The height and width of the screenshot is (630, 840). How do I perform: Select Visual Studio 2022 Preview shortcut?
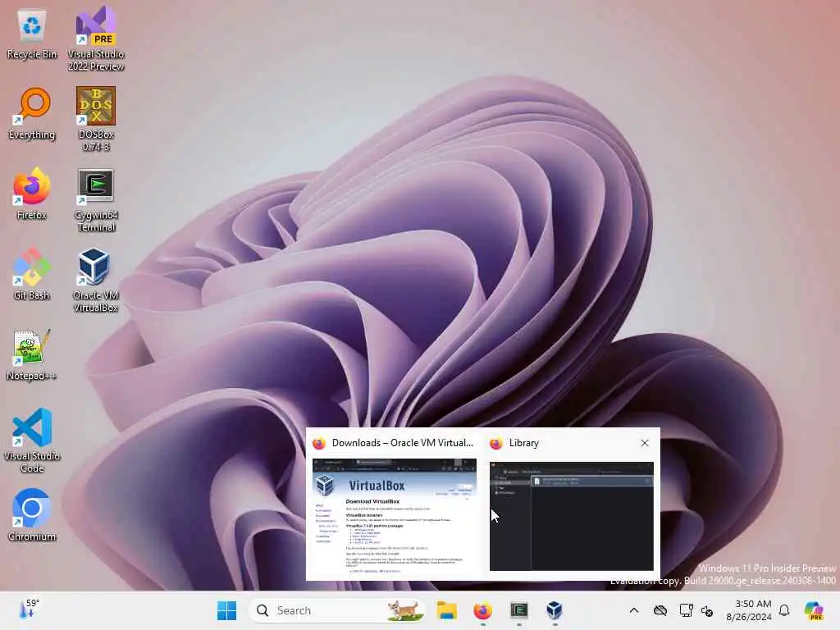pos(96,39)
